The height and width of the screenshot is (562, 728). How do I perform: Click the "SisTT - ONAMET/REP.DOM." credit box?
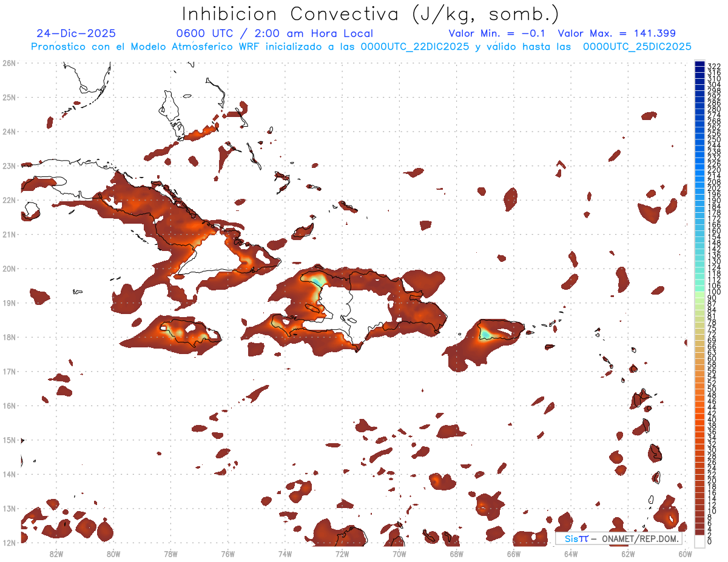pos(619,538)
